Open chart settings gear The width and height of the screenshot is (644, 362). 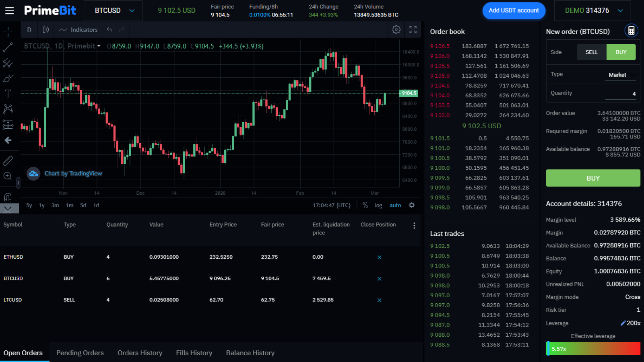(396, 30)
